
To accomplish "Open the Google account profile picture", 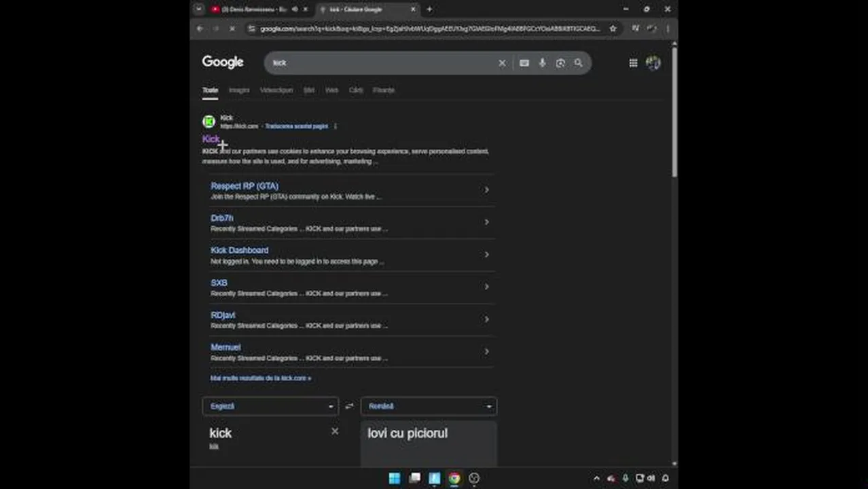I will coord(653,63).
